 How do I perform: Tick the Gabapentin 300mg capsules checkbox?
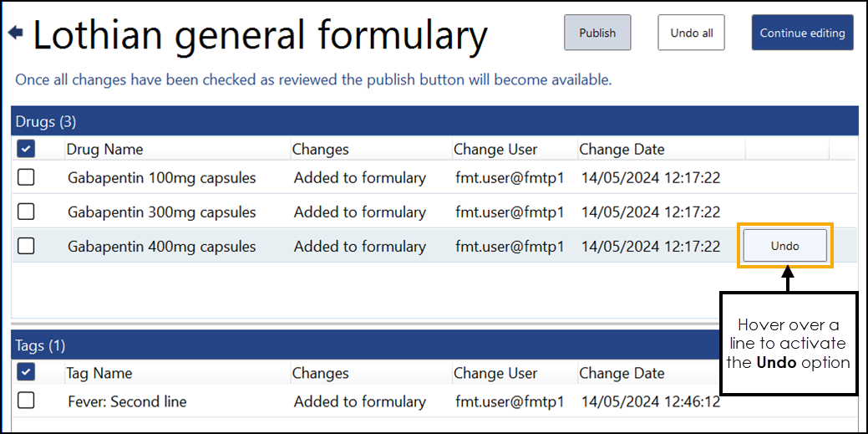click(26, 212)
